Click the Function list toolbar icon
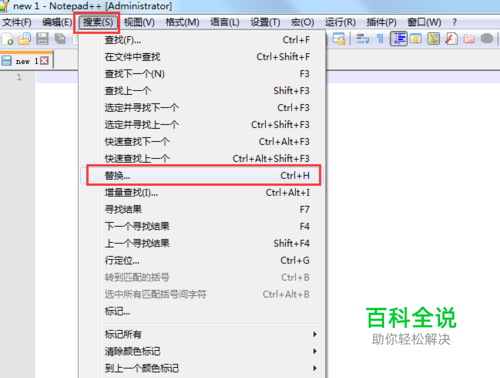 tap(451, 39)
